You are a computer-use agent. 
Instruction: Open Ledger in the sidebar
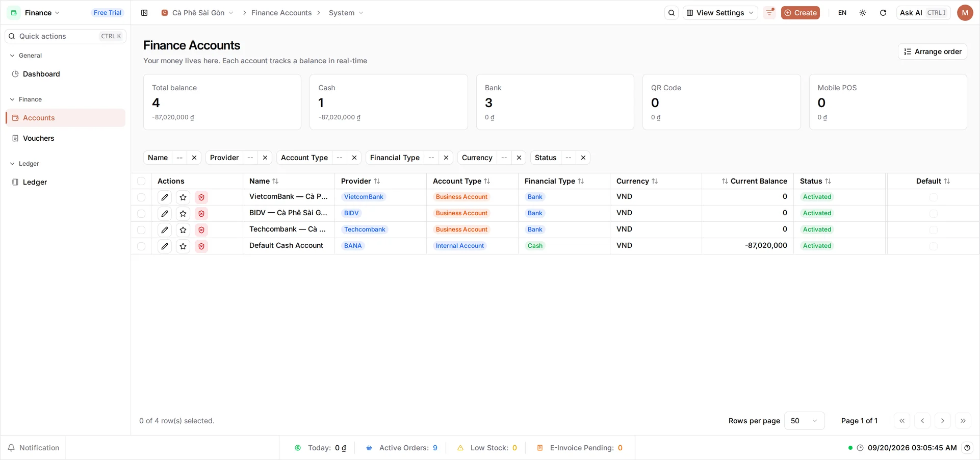tap(65, 182)
